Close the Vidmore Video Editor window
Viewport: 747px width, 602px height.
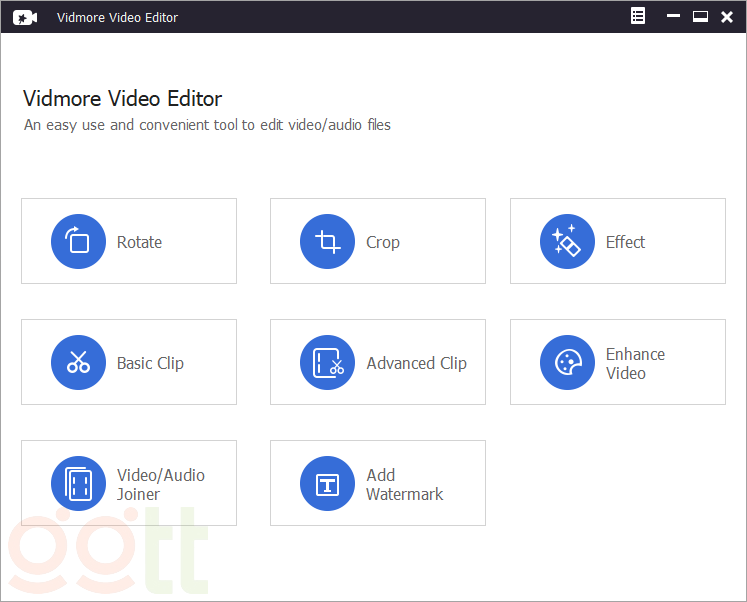click(x=727, y=17)
